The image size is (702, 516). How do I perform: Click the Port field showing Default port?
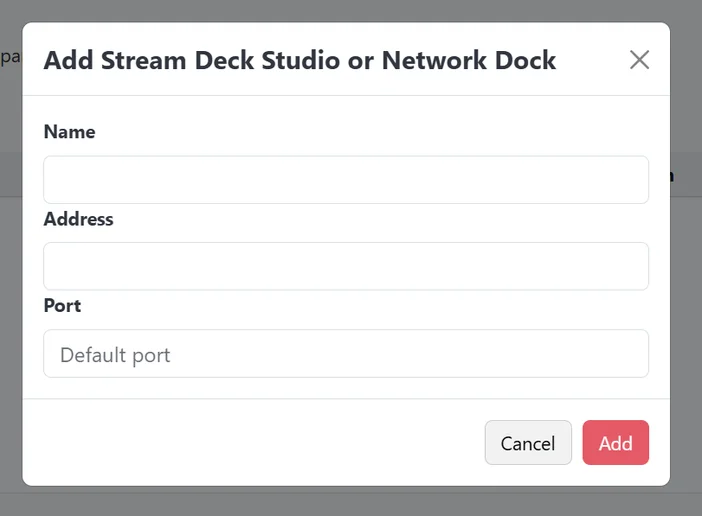click(x=346, y=354)
